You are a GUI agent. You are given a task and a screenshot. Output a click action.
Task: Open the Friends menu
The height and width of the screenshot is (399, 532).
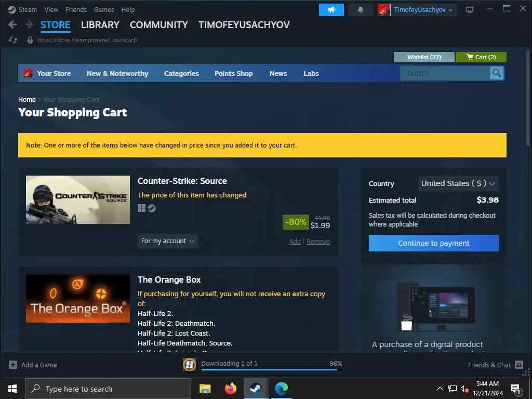(76, 9)
